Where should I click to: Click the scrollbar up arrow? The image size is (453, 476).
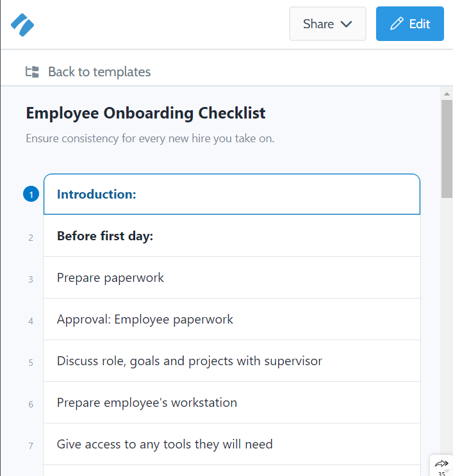tap(447, 94)
